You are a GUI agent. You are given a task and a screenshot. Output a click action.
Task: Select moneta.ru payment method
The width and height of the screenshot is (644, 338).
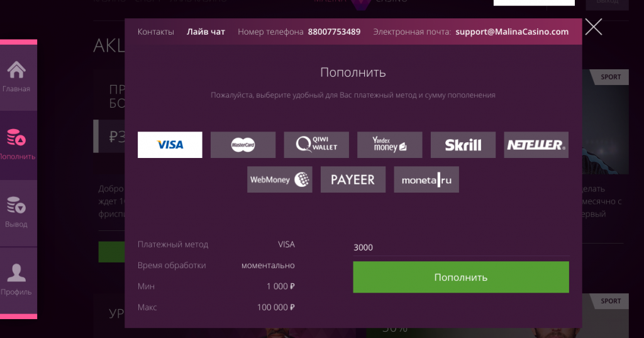click(426, 179)
